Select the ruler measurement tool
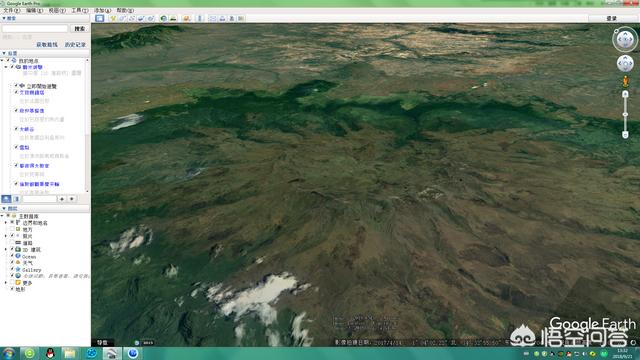 pyautogui.click(x=200, y=18)
